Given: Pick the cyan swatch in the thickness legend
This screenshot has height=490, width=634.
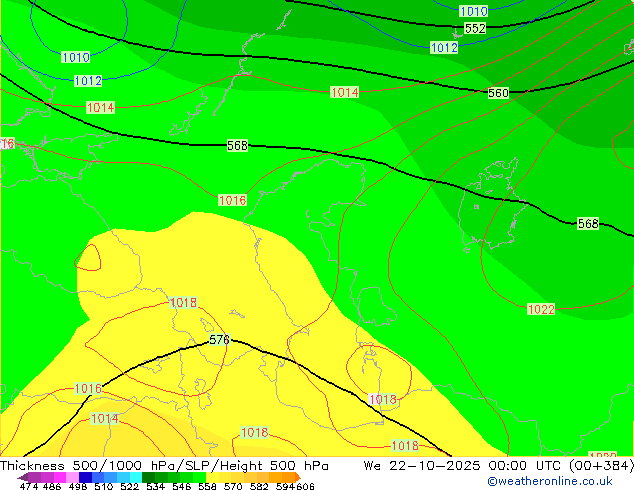Looking at the screenshot, I should (x=136, y=477).
